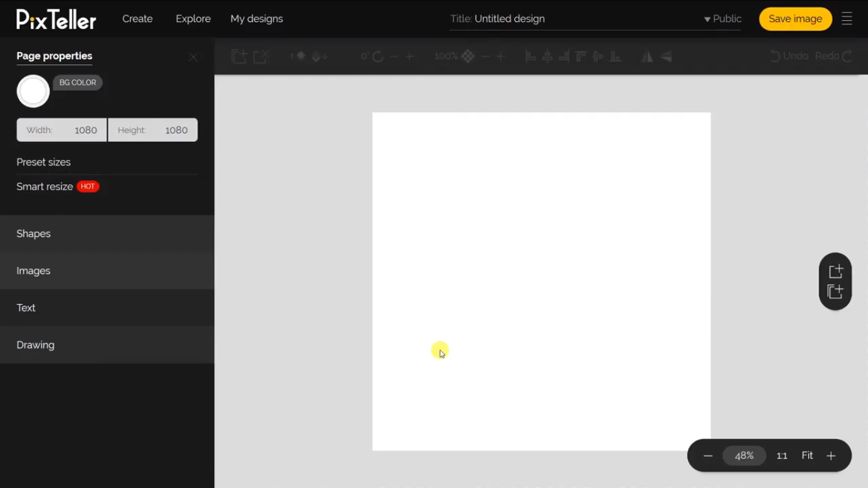This screenshot has height=488, width=868.
Task: Click the rotate icon in top toolbar
Action: [378, 57]
